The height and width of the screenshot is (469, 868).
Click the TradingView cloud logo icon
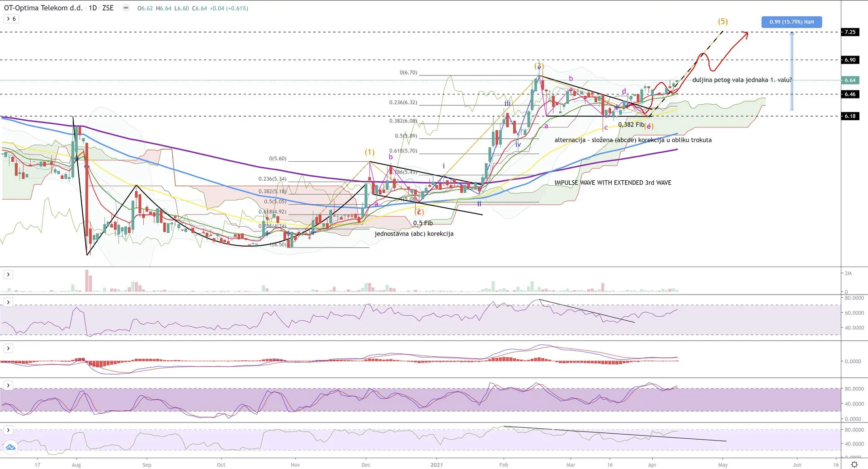(10, 447)
